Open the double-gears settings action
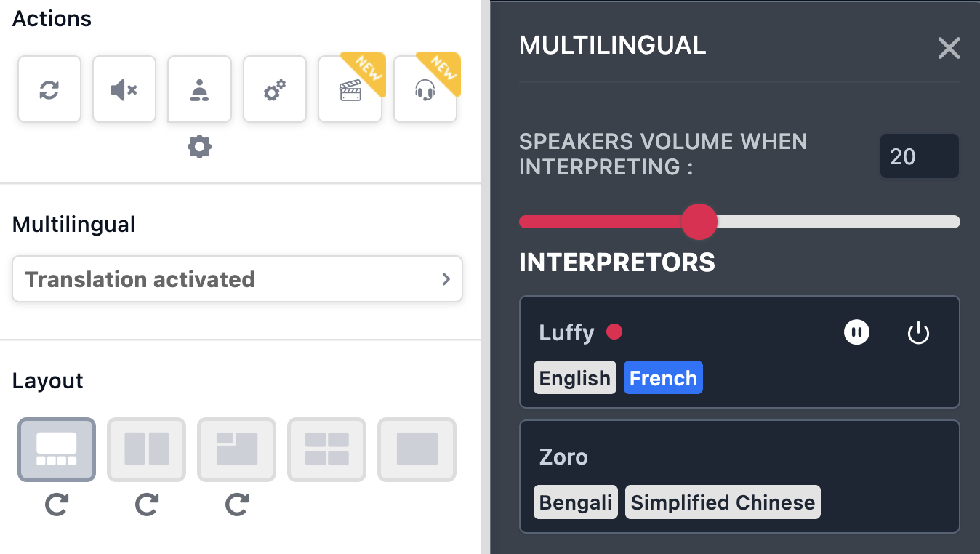Image resolution: width=980 pixels, height=554 pixels. pyautogui.click(x=275, y=89)
